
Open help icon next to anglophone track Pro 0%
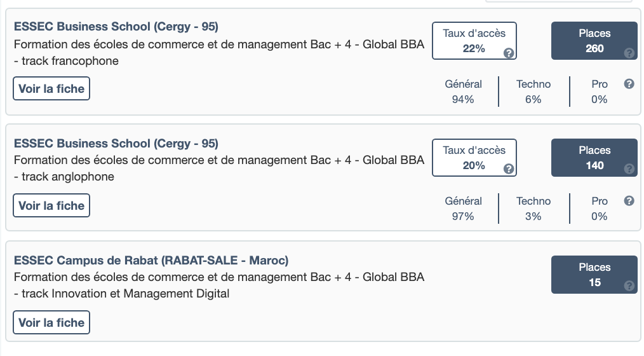point(629,201)
